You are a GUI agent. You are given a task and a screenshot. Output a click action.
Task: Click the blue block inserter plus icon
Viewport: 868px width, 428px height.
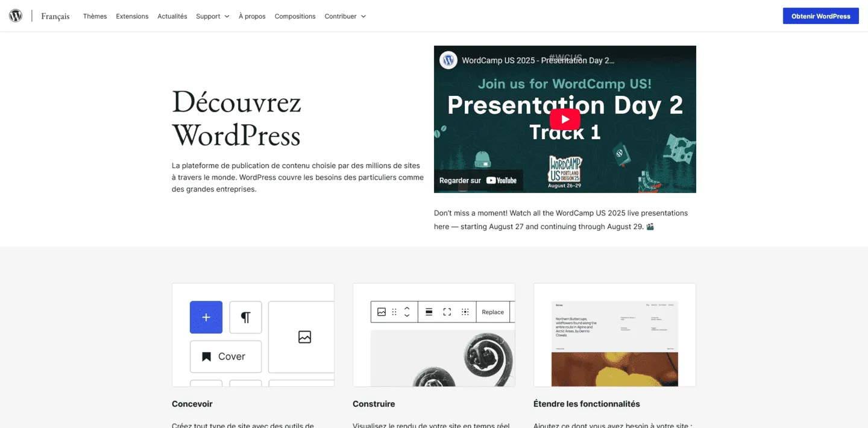click(x=206, y=317)
